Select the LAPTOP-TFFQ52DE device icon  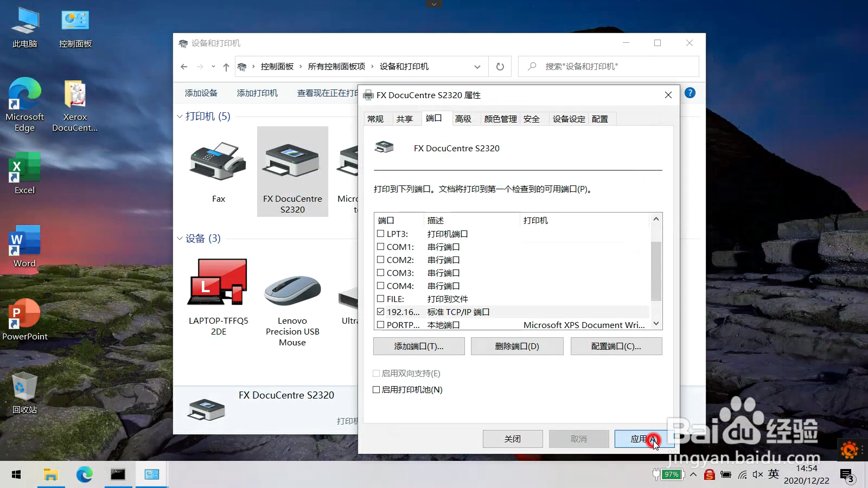tap(217, 282)
